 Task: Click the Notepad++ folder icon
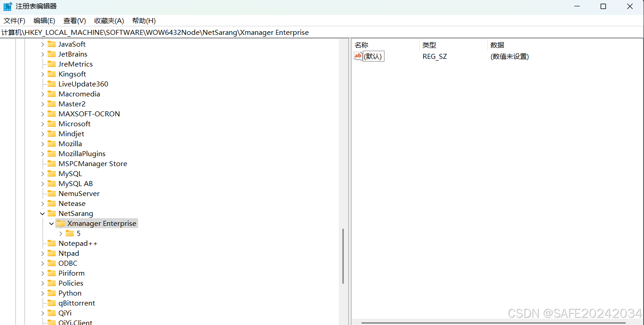tap(52, 243)
